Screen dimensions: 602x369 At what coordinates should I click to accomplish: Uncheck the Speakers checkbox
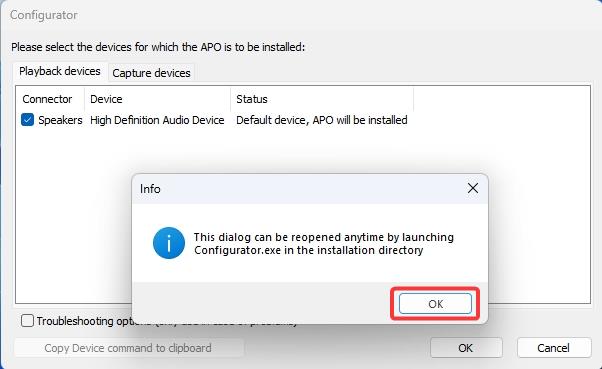(27, 120)
